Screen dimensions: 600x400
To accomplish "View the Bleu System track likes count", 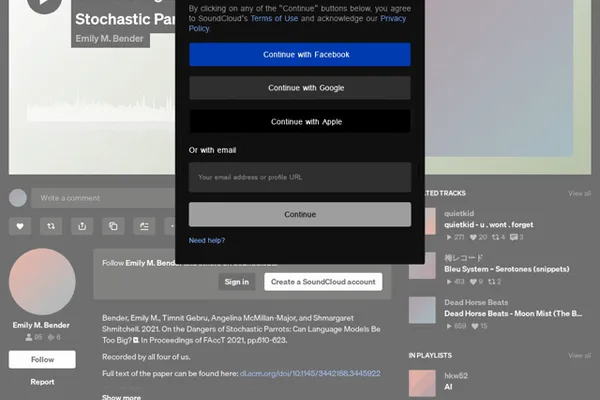I will [x=476, y=282].
